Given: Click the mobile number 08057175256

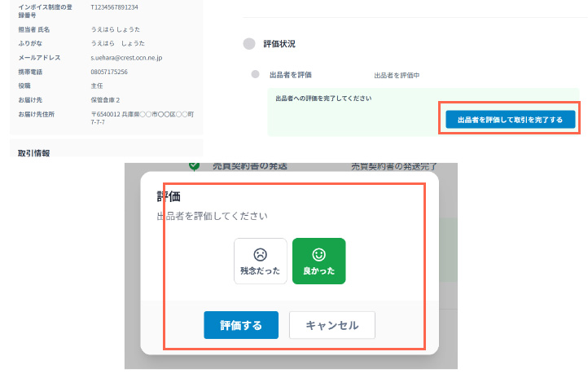Looking at the screenshot, I should pyautogui.click(x=109, y=72).
